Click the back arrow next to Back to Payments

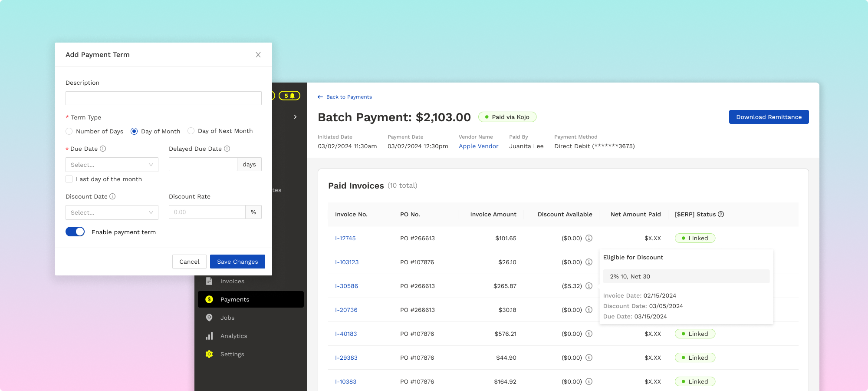pyautogui.click(x=320, y=96)
